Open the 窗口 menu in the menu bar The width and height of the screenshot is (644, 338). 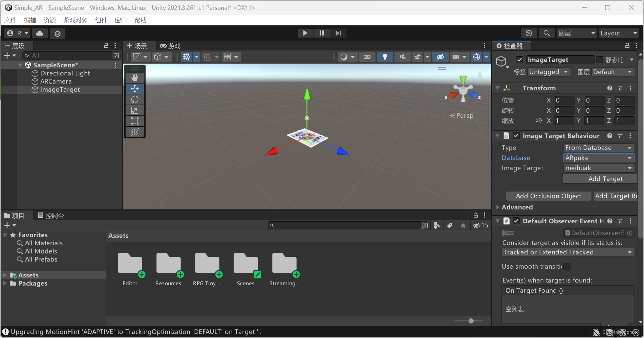(x=120, y=20)
